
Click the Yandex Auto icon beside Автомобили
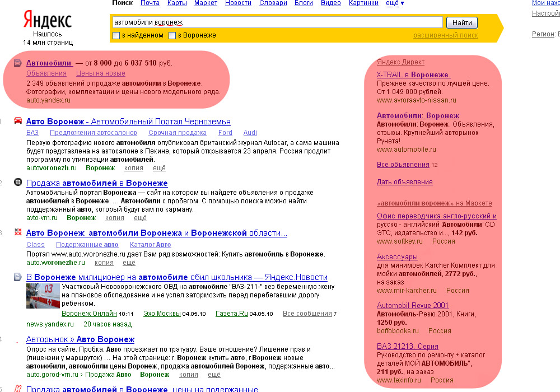(18, 63)
